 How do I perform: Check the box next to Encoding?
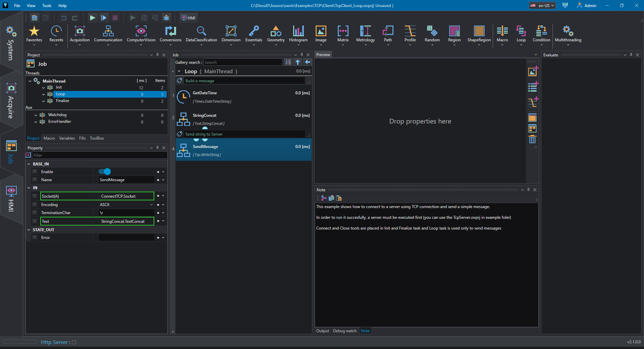[35, 204]
